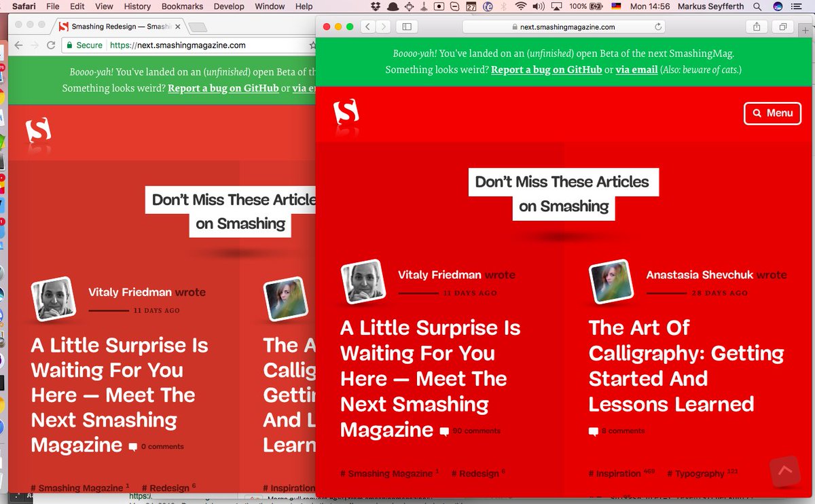Click 8 comments link in Safari
The height and width of the screenshot is (504, 815).
(x=617, y=431)
